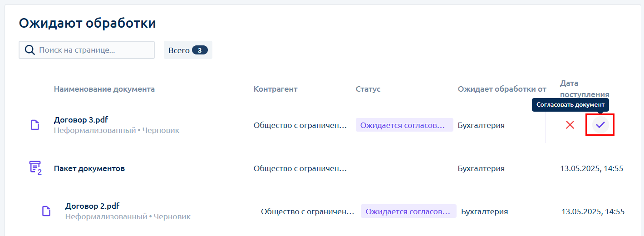Click the Дата поступления column header
The height and width of the screenshot is (236, 644).
coord(585,89)
